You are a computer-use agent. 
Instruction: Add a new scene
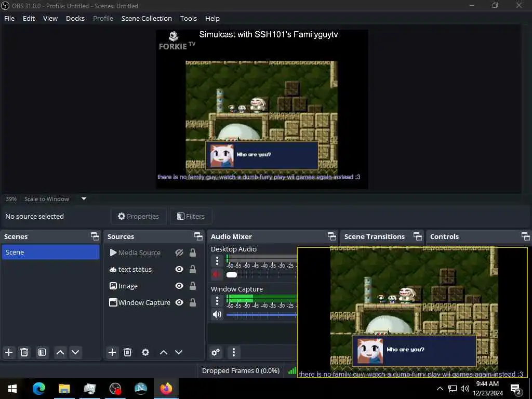pyautogui.click(x=9, y=352)
